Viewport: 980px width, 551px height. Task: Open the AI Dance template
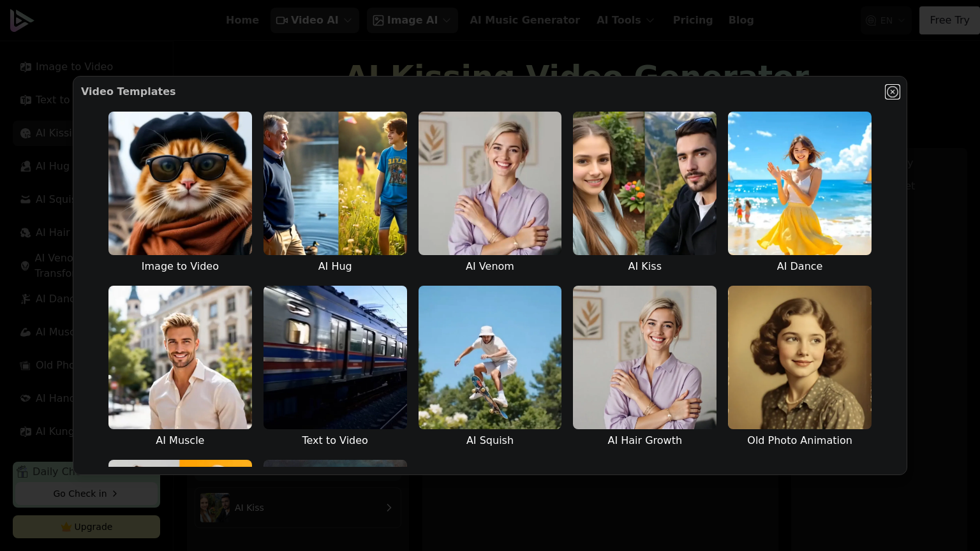click(x=799, y=184)
